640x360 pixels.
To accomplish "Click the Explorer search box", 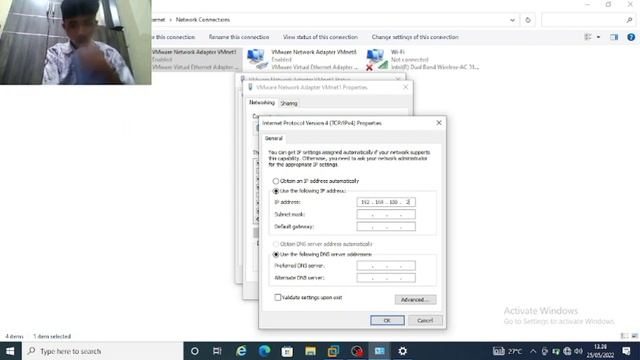I will tap(588, 20).
